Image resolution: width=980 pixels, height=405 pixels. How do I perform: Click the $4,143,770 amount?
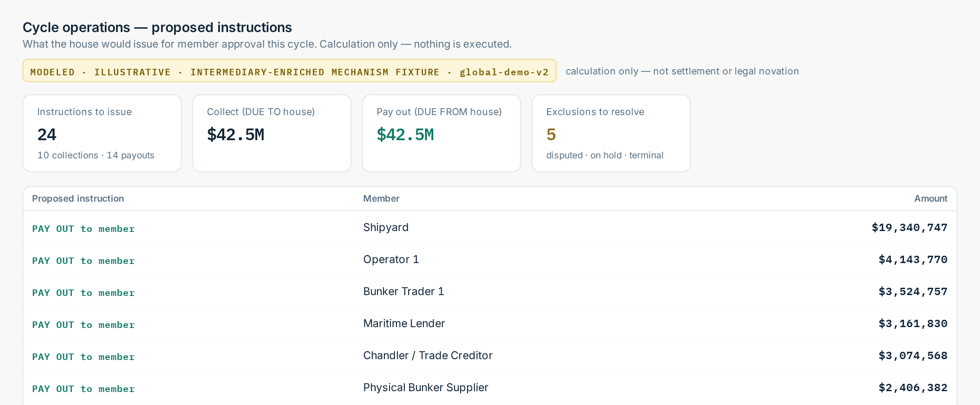(913, 260)
